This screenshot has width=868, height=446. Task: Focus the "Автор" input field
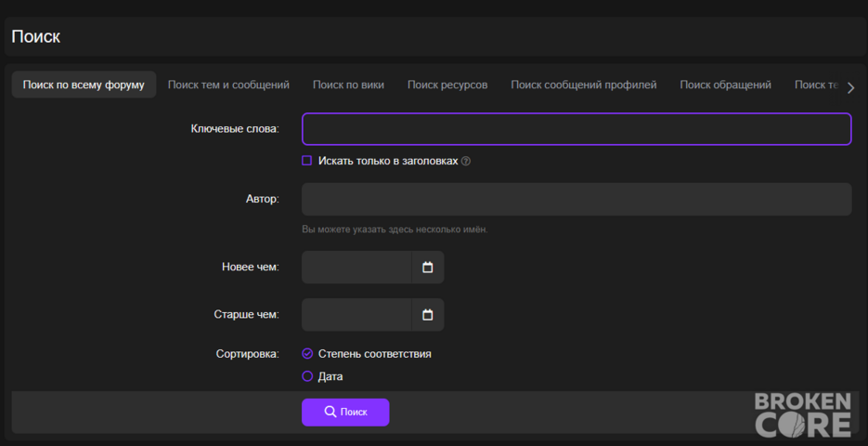pyautogui.click(x=577, y=200)
